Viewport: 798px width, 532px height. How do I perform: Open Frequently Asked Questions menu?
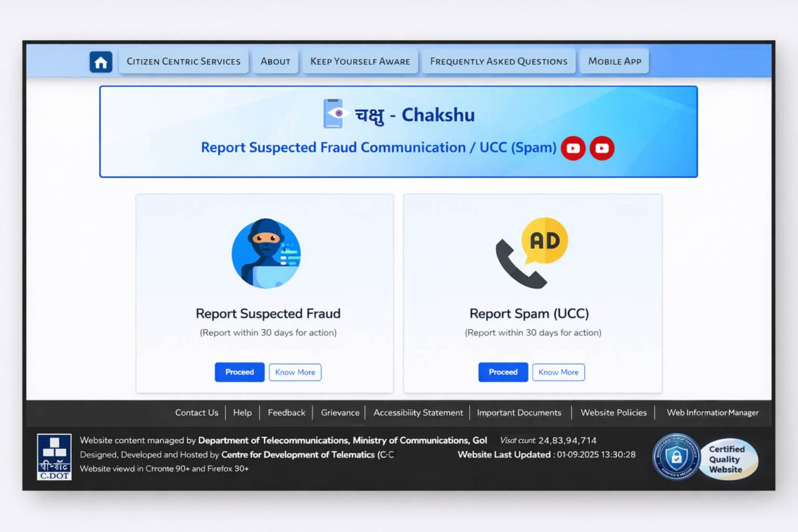tap(499, 61)
